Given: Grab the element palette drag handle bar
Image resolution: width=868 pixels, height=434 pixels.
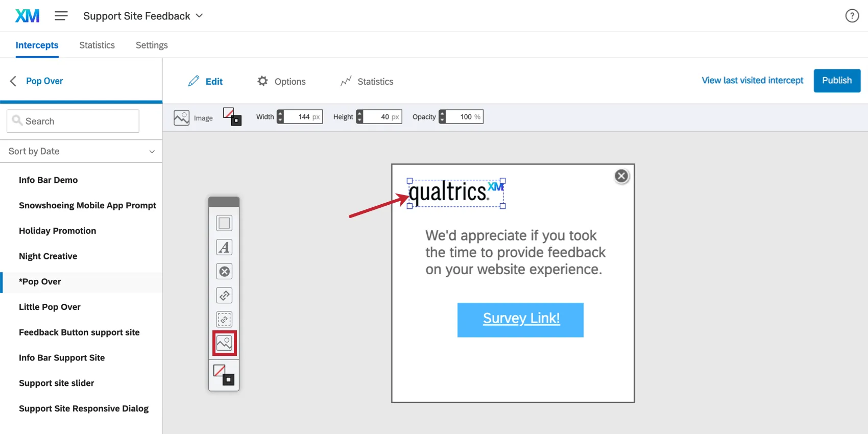Looking at the screenshot, I should [224, 202].
